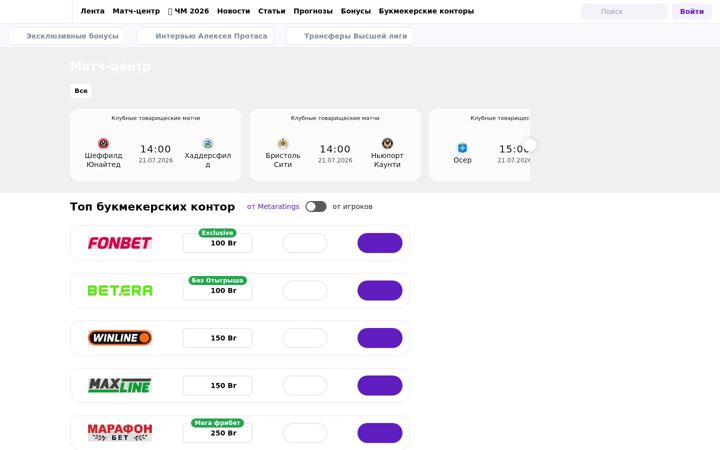Click the Winline 150 Br bonus box
The image size is (720, 450).
click(218, 338)
